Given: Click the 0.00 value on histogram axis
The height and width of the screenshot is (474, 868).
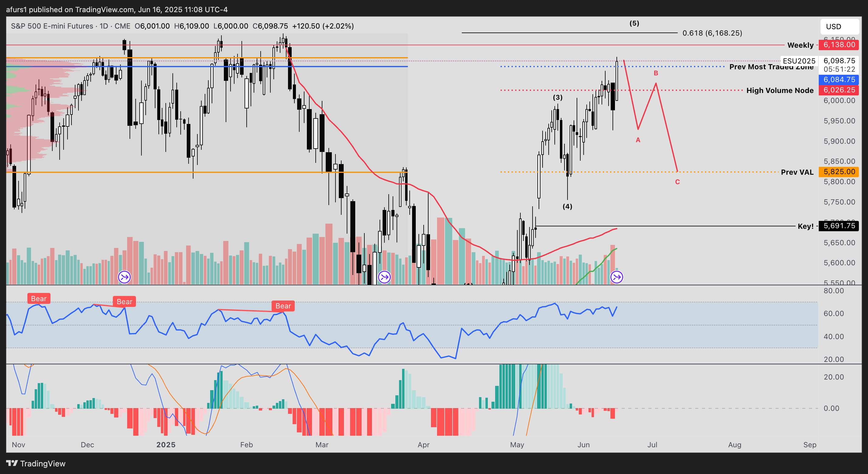Looking at the screenshot, I should (x=831, y=408).
